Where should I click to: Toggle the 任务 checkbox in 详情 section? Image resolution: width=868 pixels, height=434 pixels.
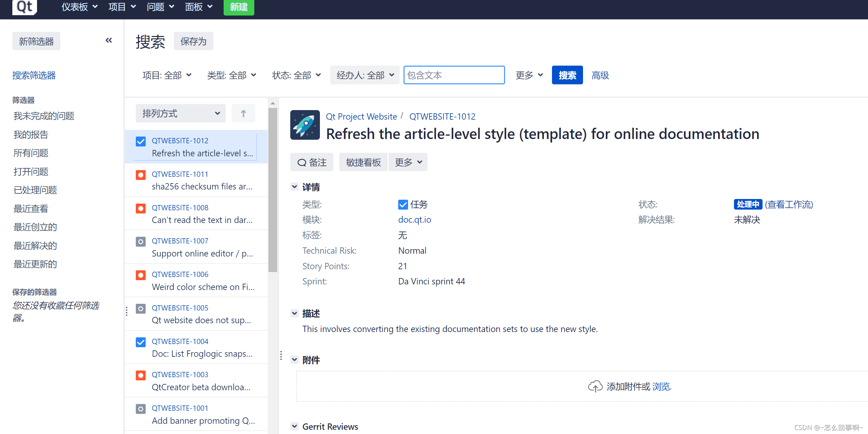[x=403, y=204]
